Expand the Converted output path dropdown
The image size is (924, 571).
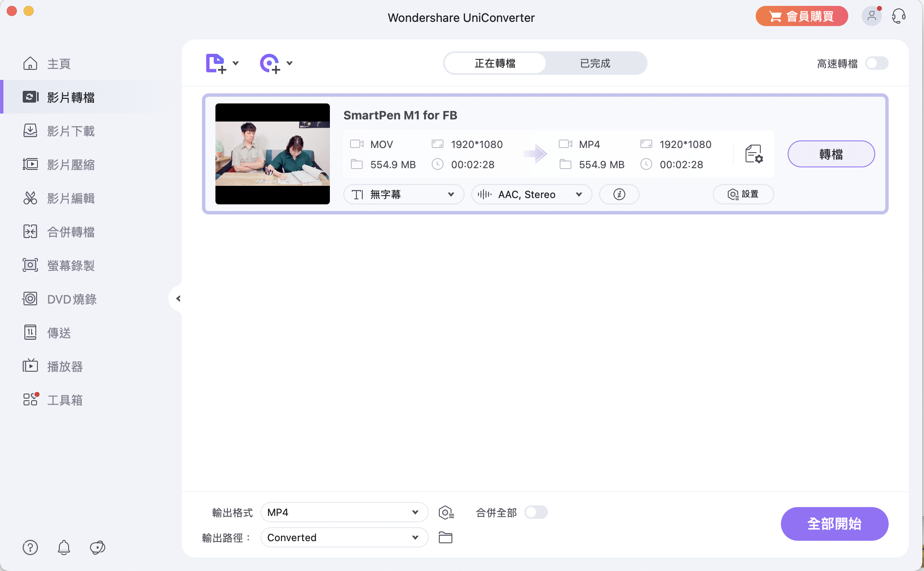pyautogui.click(x=344, y=537)
